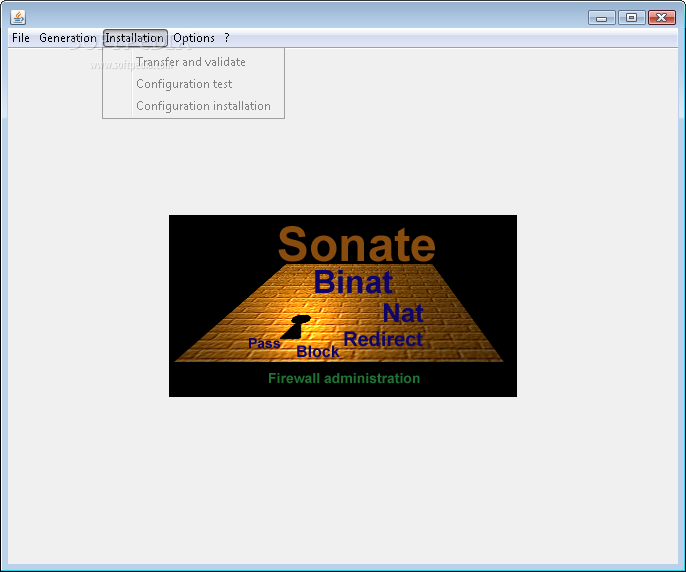The width and height of the screenshot is (686, 572).
Task: Select Configuration installation entry
Action: [x=193, y=106]
